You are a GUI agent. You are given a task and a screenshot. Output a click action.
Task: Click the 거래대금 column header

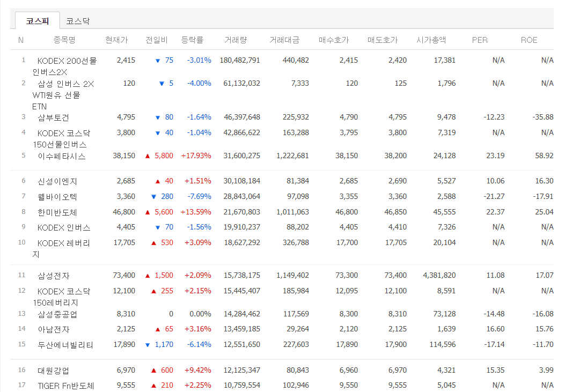pos(284,40)
